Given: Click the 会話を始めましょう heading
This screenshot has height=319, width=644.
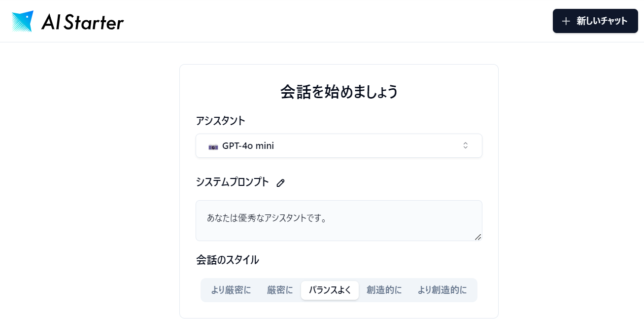Looking at the screenshot, I should (x=339, y=92).
